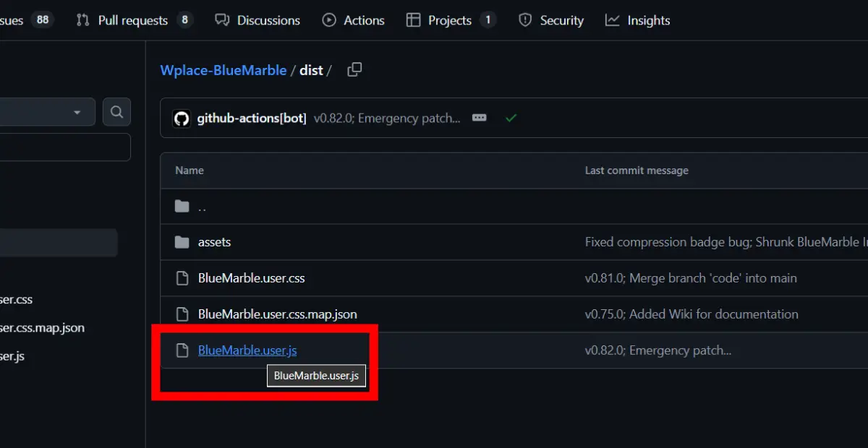This screenshot has height=448, width=868.
Task: Navigate to Wplace-BlueMarble repository root
Action: click(x=223, y=70)
